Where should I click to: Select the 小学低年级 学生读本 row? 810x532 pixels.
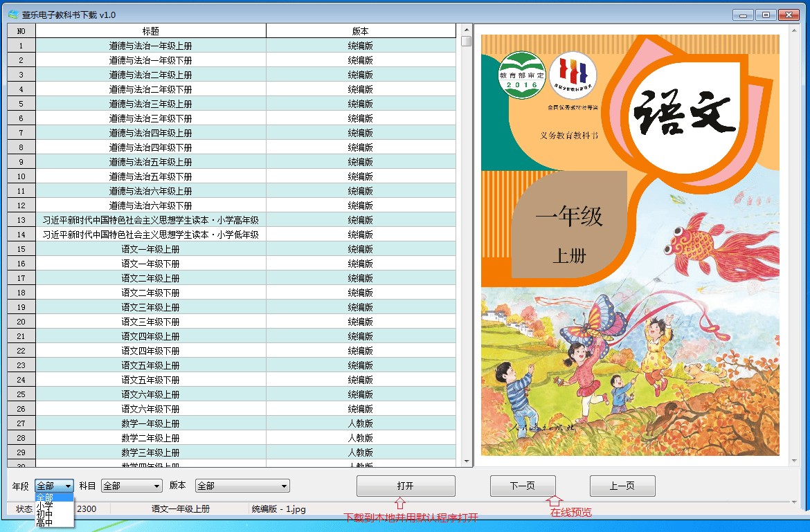click(x=231, y=235)
